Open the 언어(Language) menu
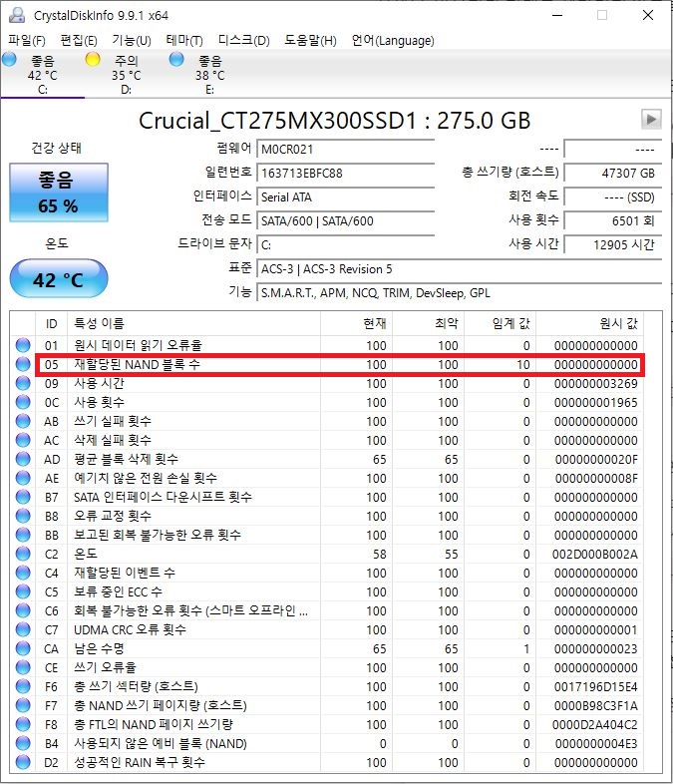673x784 pixels. pyautogui.click(x=393, y=41)
